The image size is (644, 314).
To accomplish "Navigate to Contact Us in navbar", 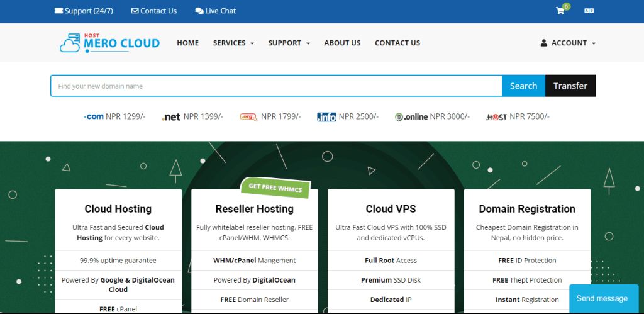I will click(397, 43).
